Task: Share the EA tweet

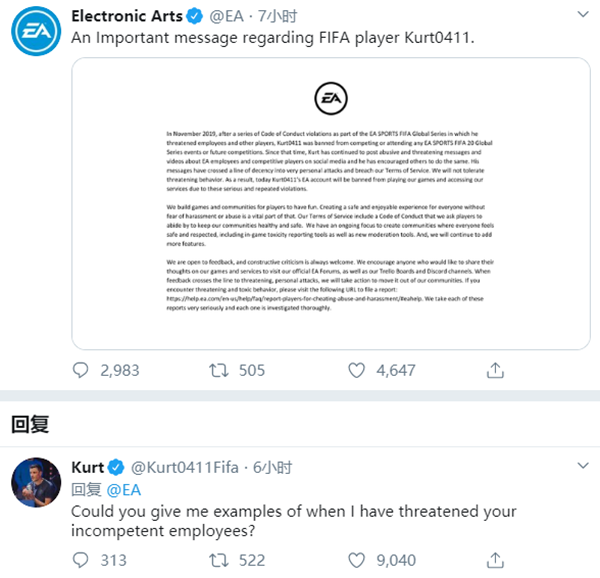Action: 494,369
